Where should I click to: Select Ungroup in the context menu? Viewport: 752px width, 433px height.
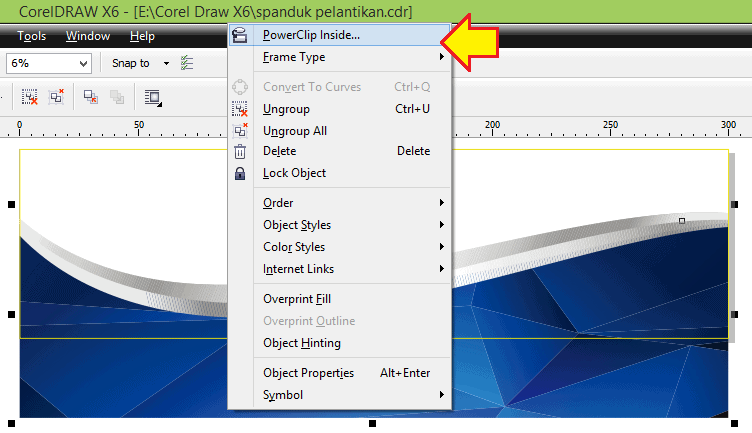[340, 109]
